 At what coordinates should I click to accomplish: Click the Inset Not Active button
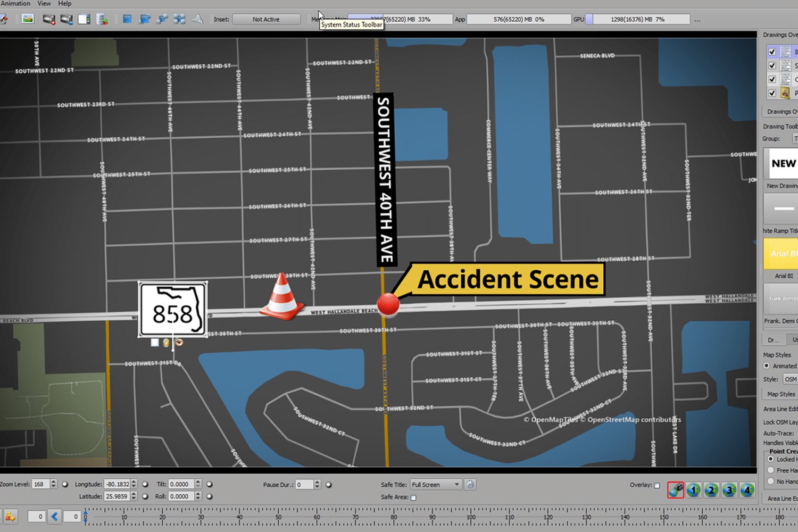point(267,19)
